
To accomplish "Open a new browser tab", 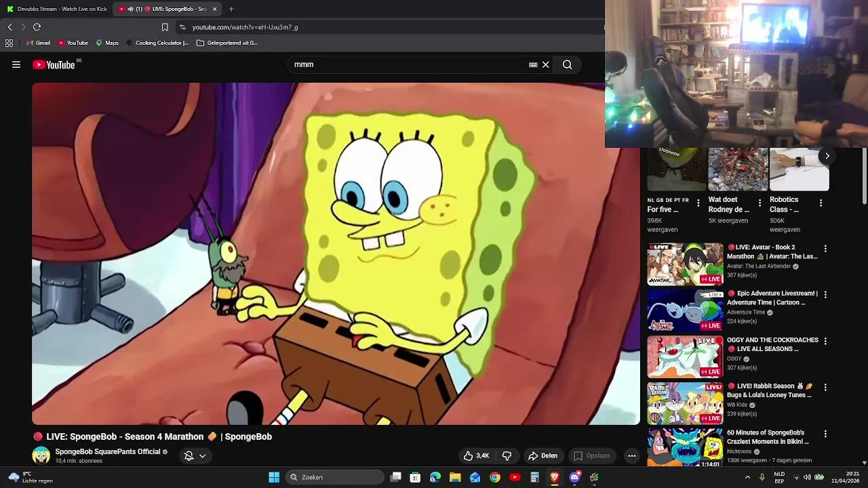I will click(x=231, y=9).
